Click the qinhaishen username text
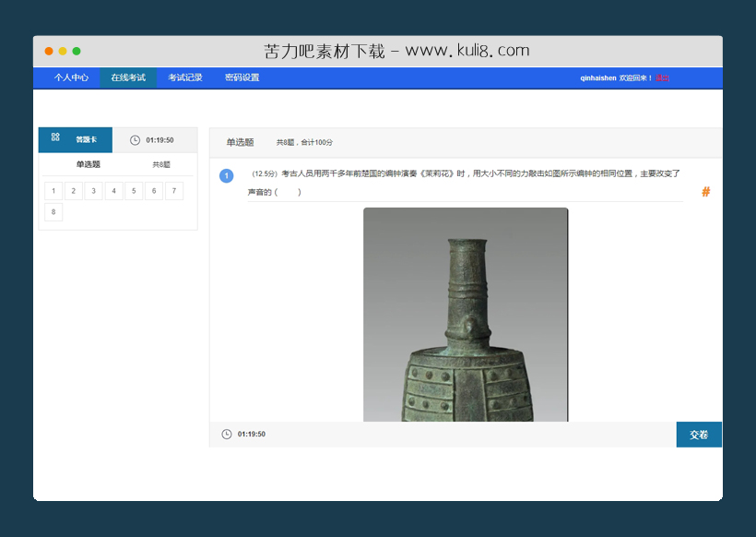This screenshot has width=756, height=537. [598, 78]
